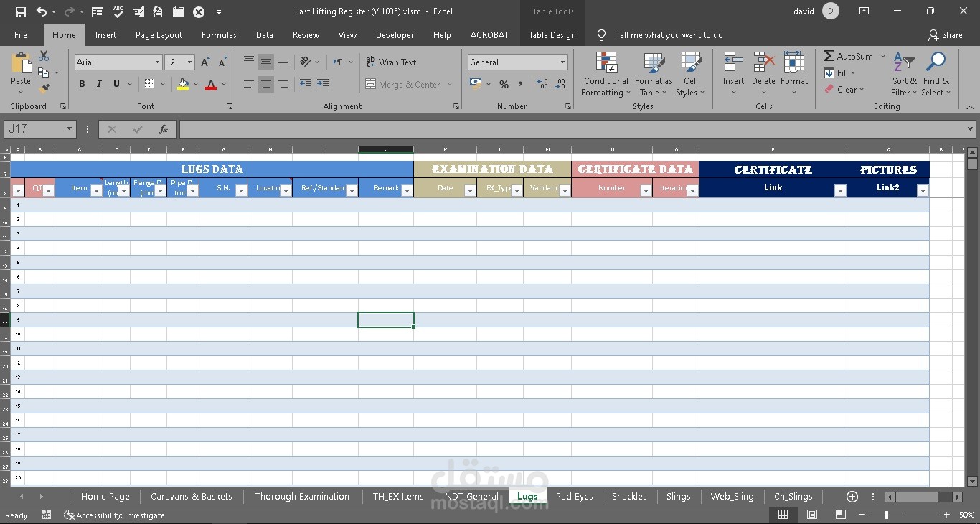This screenshot has height=524, width=980.
Task: Enable Wrap Text for selection
Action: point(391,62)
